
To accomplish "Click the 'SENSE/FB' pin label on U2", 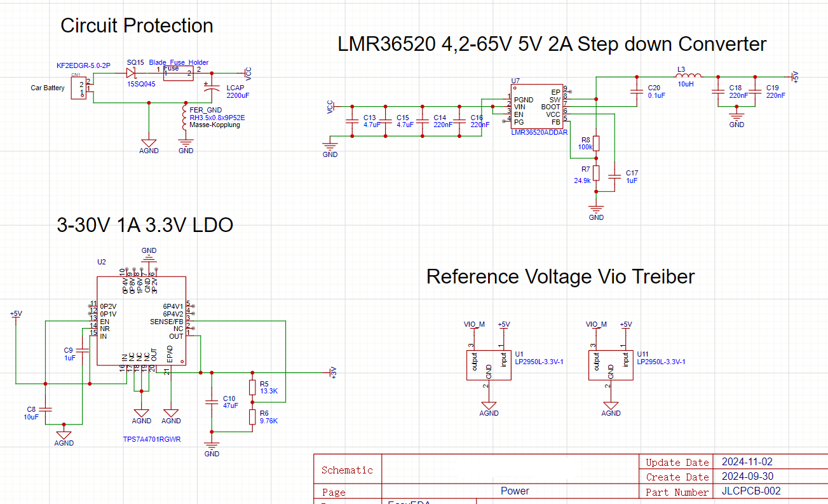I will [x=166, y=322].
